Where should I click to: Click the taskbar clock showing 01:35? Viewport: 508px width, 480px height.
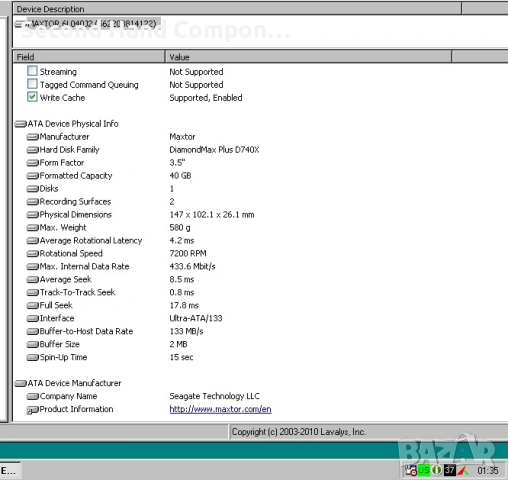tap(488, 471)
